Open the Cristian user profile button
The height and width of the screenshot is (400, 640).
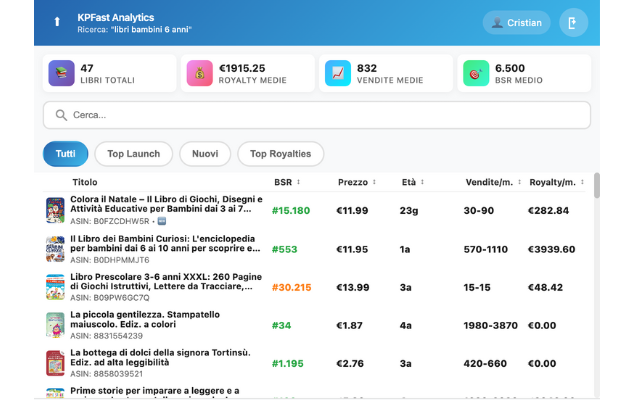[x=516, y=22]
